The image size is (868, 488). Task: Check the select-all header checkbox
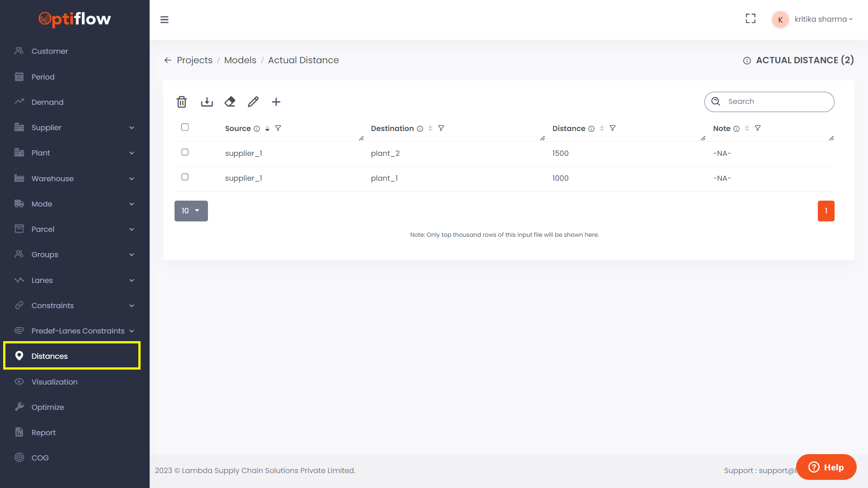click(185, 127)
